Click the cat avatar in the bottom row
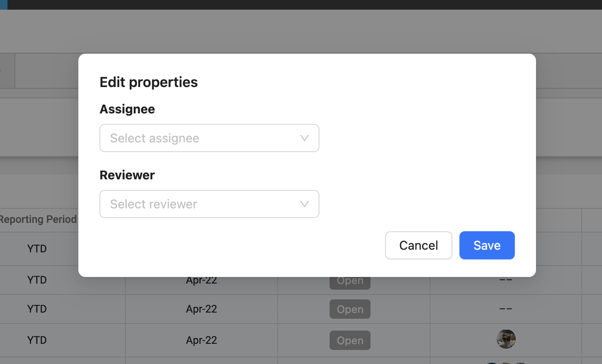Image resolution: width=602 pixels, height=364 pixels. click(x=506, y=339)
